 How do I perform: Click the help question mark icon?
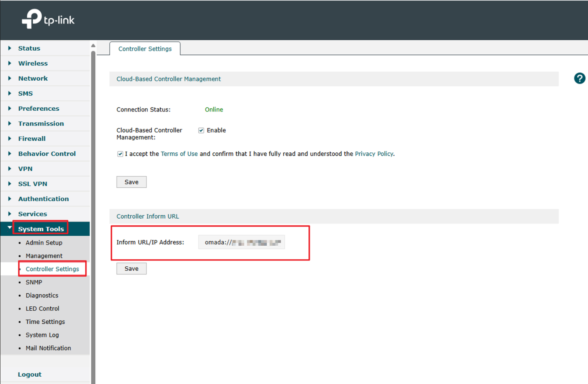click(579, 78)
